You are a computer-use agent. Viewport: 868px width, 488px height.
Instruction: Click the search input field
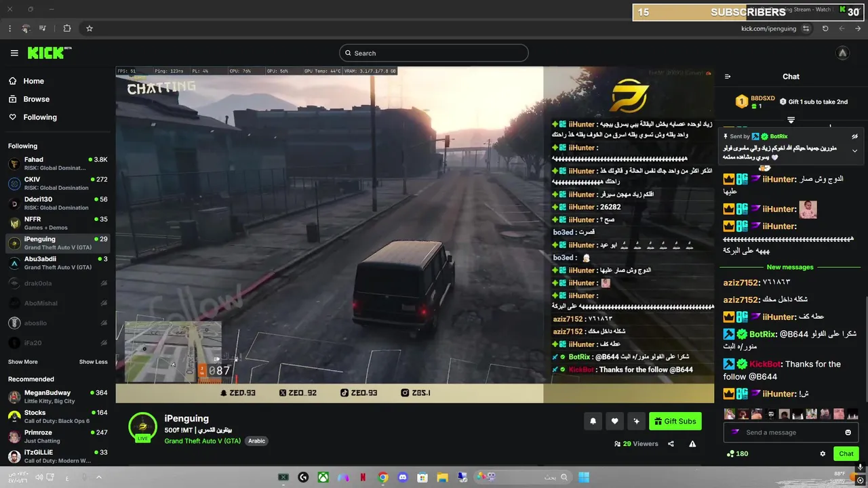434,53
